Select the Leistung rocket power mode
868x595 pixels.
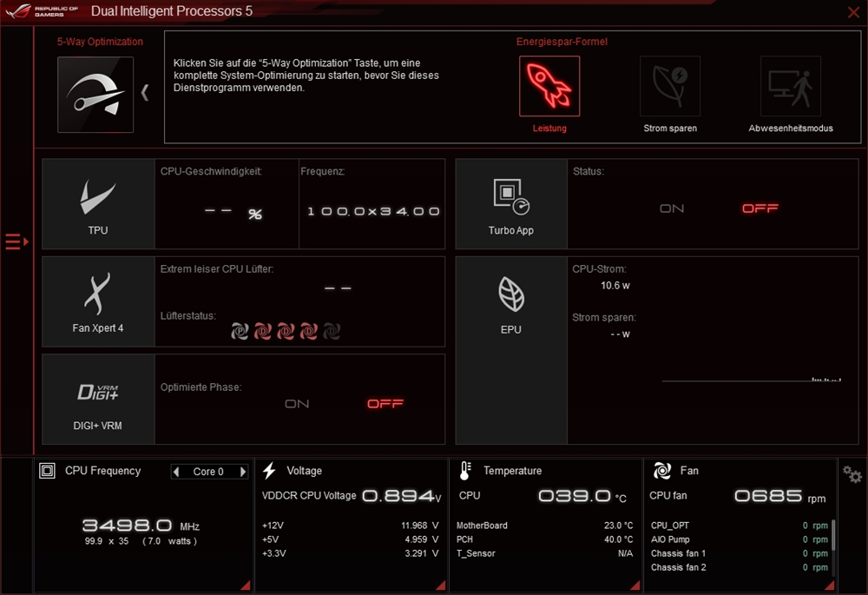[x=549, y=86]
